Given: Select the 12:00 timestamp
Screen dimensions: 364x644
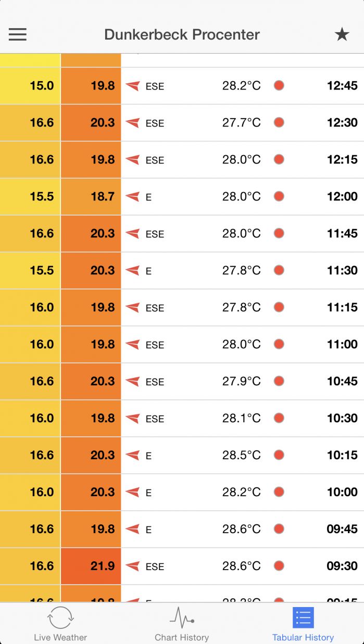Looking at the screenshot, I should tap(342, 197).
